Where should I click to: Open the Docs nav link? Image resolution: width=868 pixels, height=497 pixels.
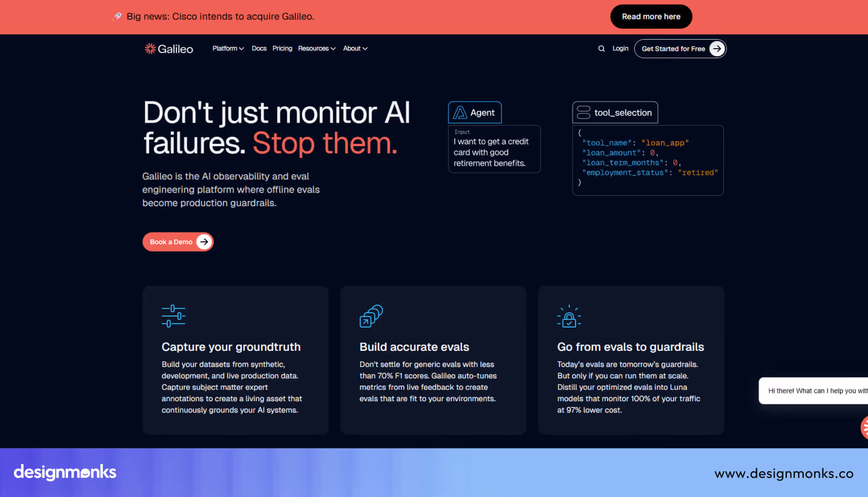259,49
